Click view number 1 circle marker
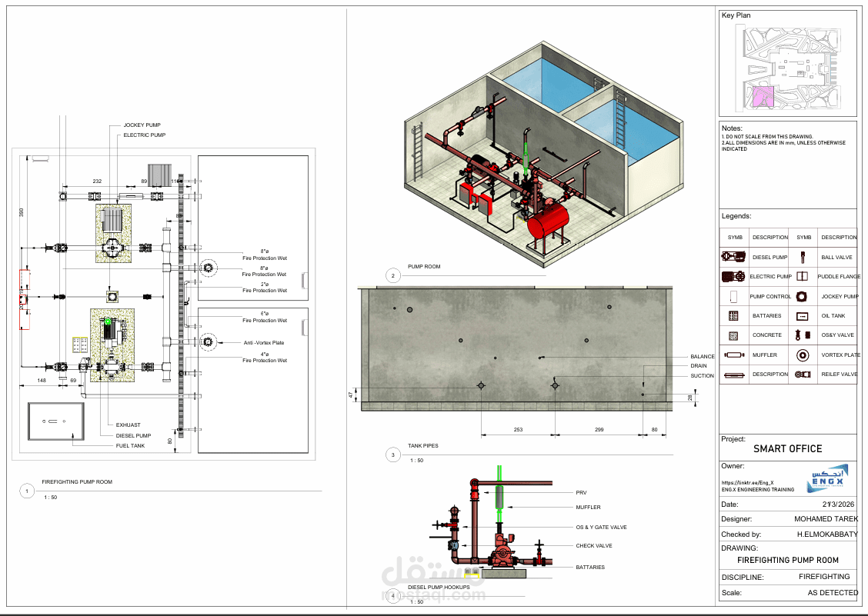The width and height of the screenshot is (868, 616). pyautogui.click(x=27, y=491)
